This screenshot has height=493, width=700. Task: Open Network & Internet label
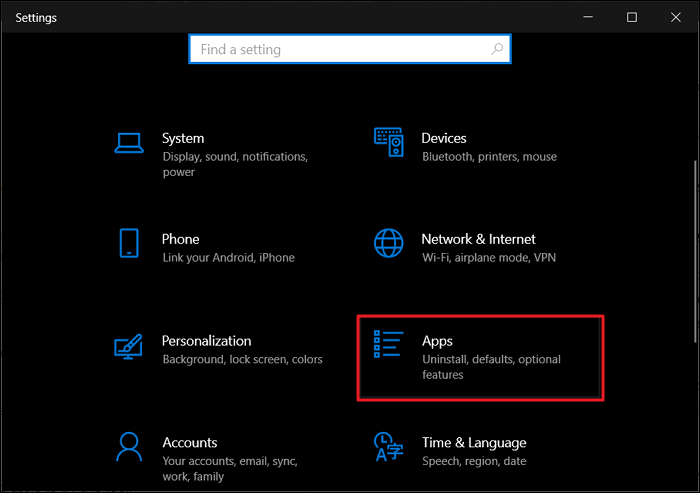[x=479, y=239]
